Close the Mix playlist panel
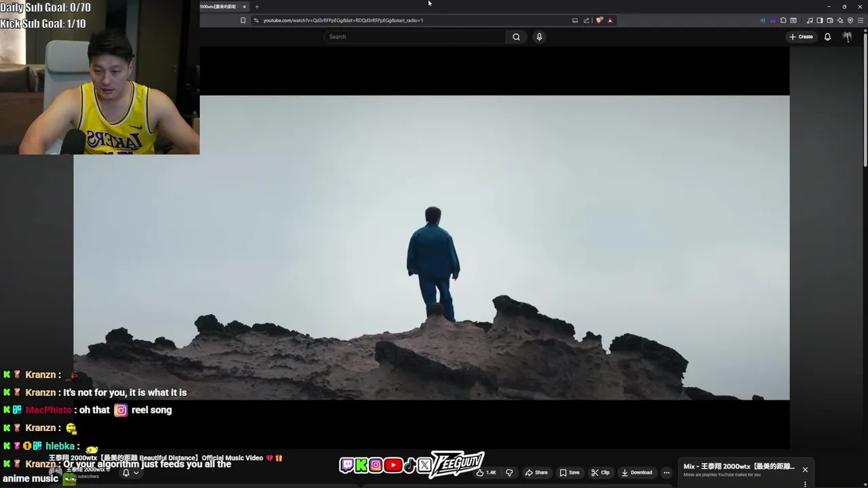The width and height of the screenshot is (868, 488). tap(805, 470)
